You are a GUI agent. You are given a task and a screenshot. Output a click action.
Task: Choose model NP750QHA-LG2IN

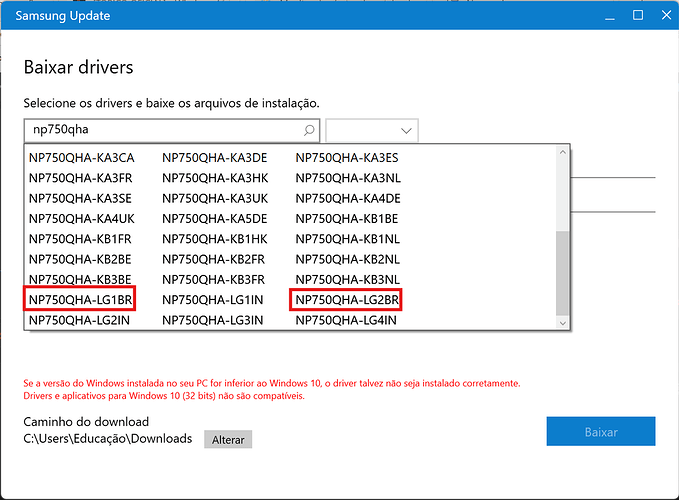(79, 320)
